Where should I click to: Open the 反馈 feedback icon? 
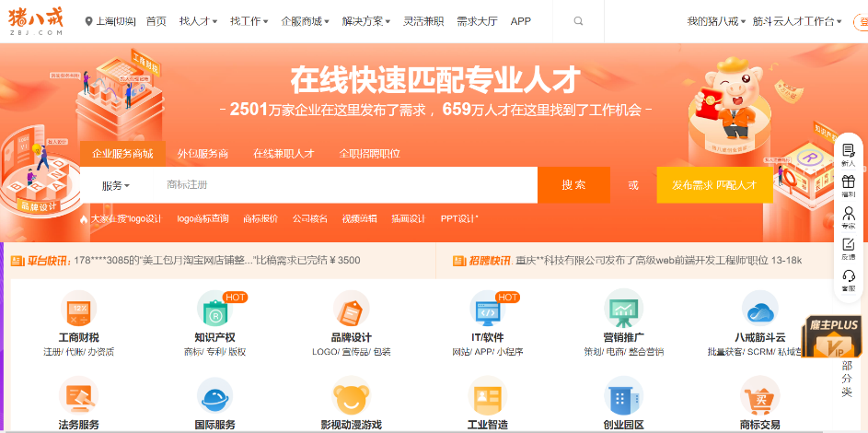point(848,245)
